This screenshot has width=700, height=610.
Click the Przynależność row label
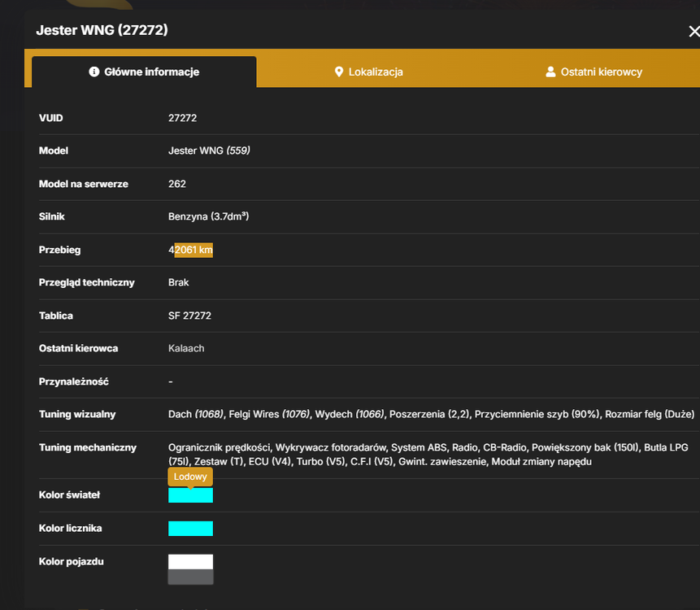[74, 381]
